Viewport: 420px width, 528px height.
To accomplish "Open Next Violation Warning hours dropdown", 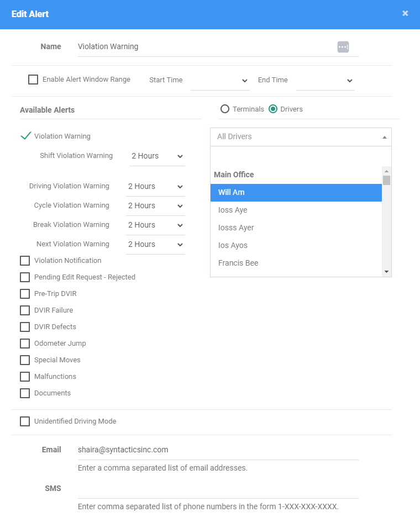I will coord(155,245).
